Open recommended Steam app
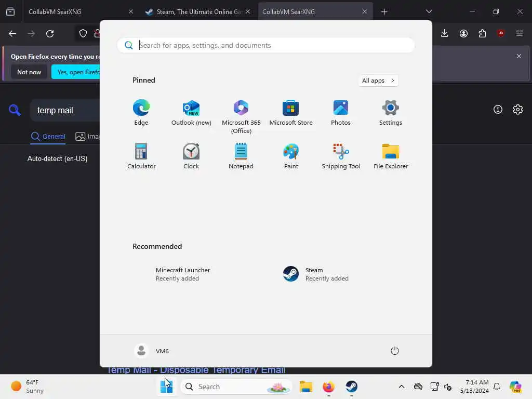This screenshot has width=532, height=399. click(x=316, y=274)
